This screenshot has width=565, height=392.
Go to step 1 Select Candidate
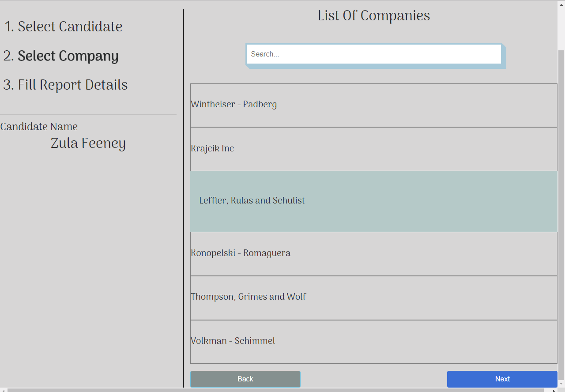click(x=63, y=26)
